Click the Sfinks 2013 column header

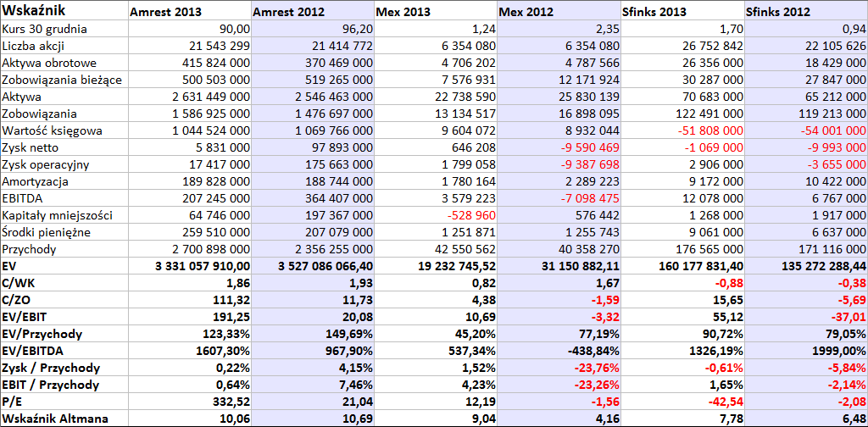click(682, 10)
